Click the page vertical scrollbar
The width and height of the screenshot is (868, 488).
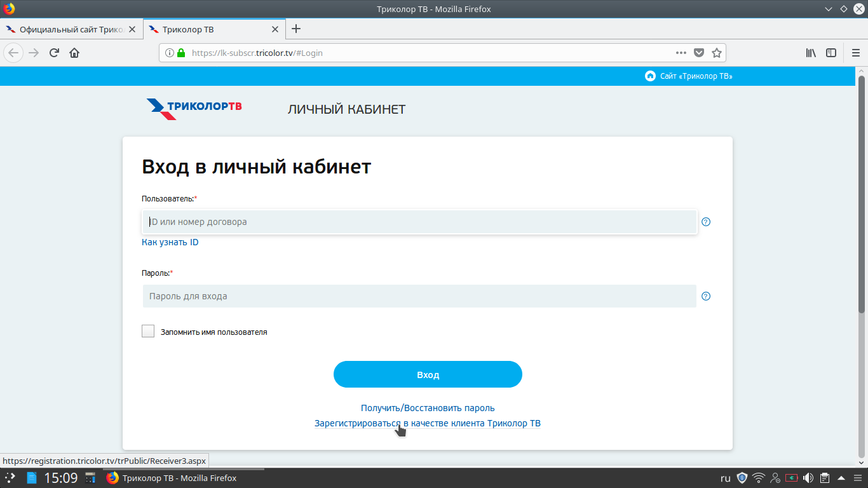coord(862,254)
